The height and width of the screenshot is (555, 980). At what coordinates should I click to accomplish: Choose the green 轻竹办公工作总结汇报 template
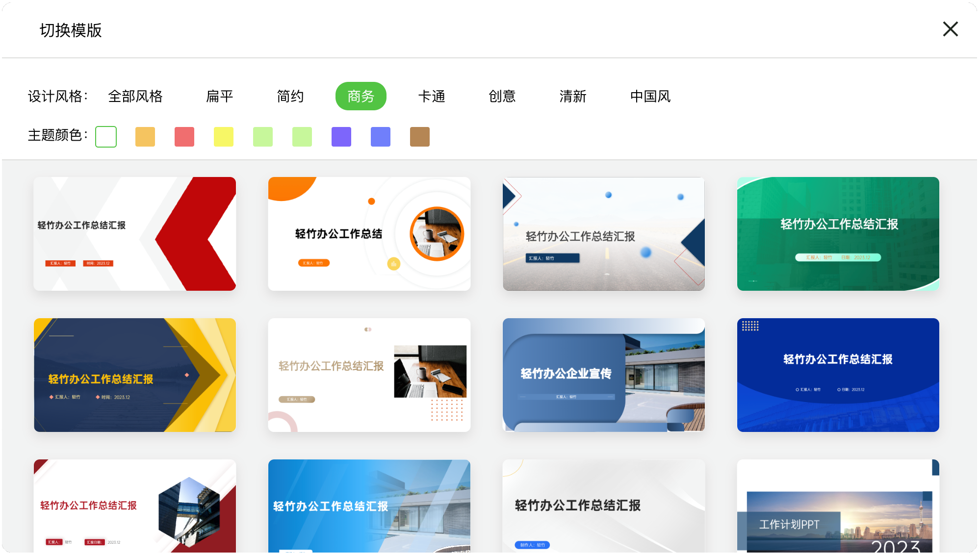tap(837, 234)
